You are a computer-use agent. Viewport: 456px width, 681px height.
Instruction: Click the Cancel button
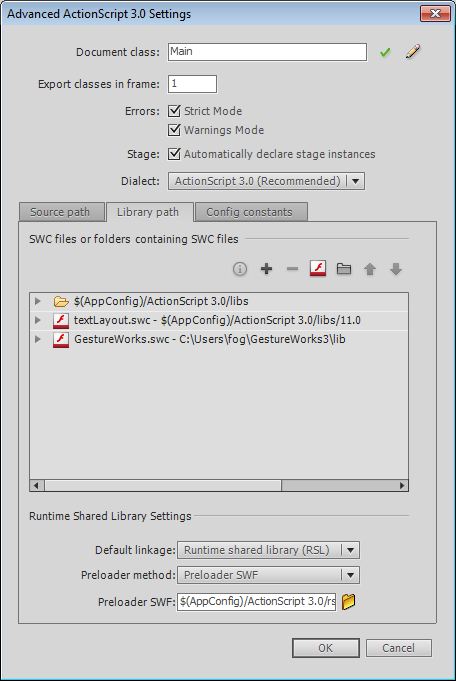pyautogui.click(x=399, y=648)
